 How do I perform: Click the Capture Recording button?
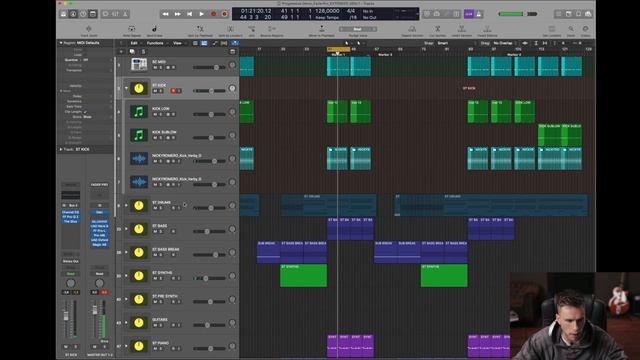click(224, 14)
